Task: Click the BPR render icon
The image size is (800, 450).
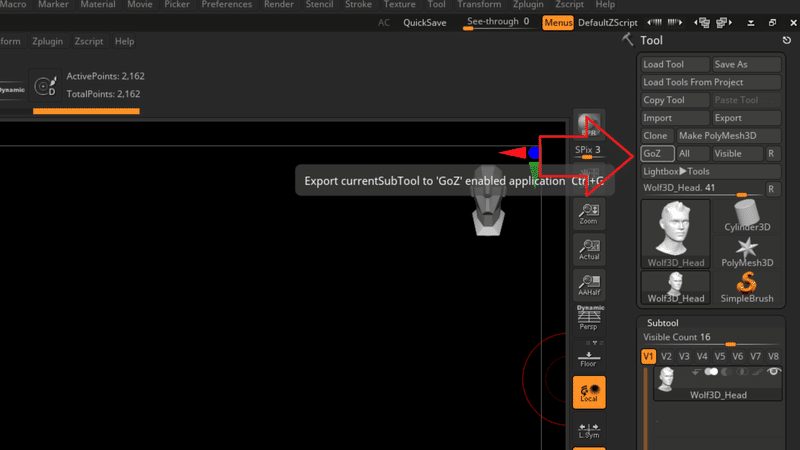Action: (x=589, y=124)
